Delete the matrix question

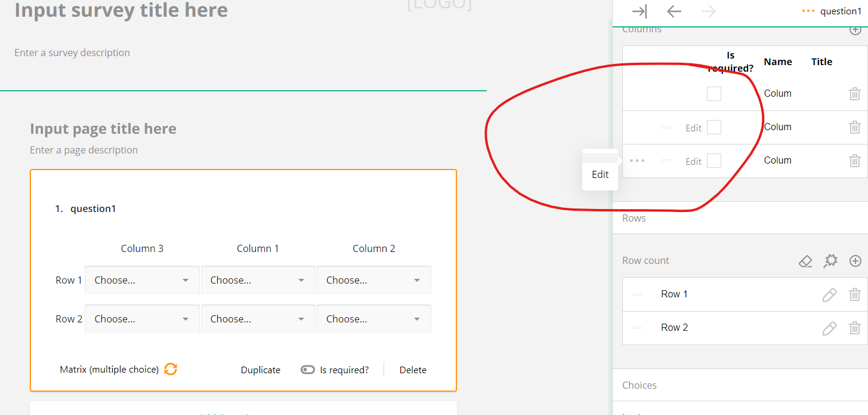(413, 369)
